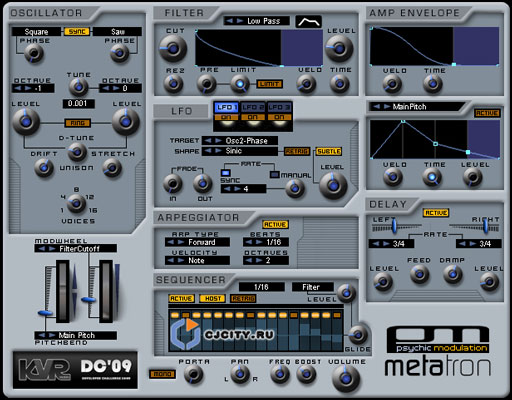Change the Low Pass filter type selector
Image resolution: width=512 pixels, height=400 pixels.
pos(256,21)
